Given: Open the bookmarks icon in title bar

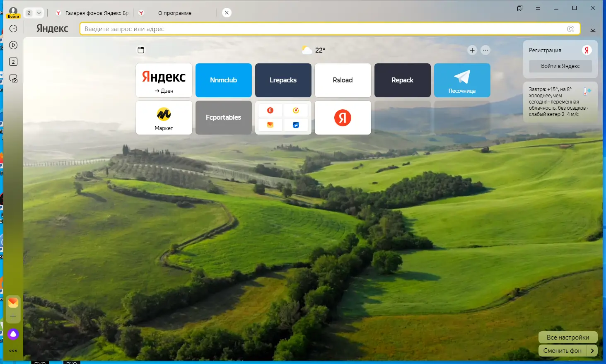Looking at the screenshot, I should (x=520, y=8).
